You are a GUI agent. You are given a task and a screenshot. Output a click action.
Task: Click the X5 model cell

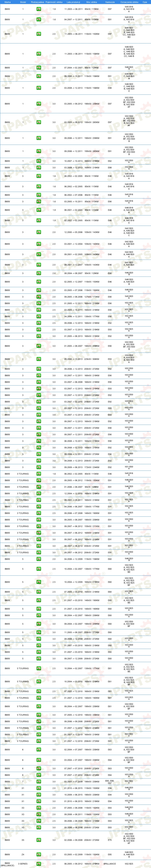[23, 840]
